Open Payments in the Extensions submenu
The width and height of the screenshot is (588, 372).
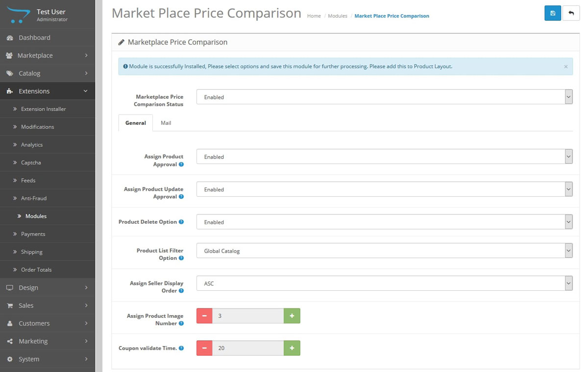coord(33,234)
